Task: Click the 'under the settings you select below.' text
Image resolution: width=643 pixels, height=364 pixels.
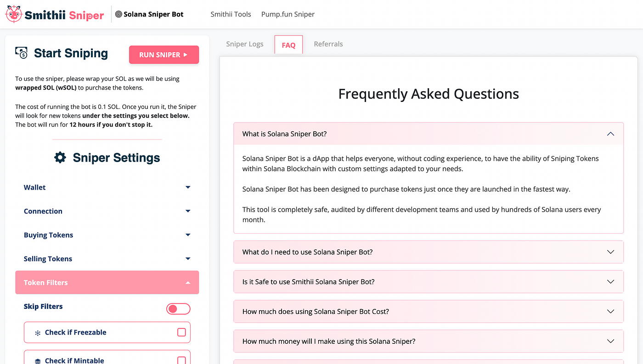Action: coord(136,116)
